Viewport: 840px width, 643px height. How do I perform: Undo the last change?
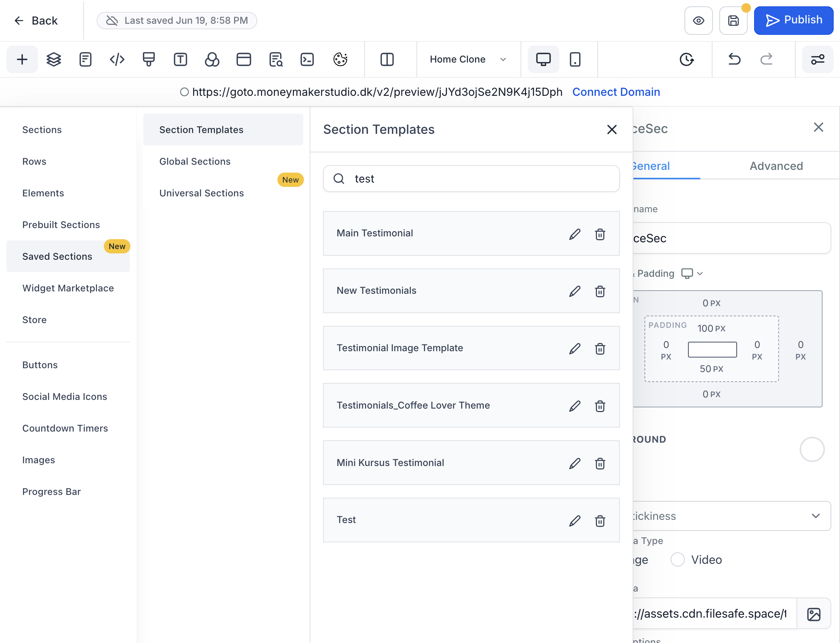pos(735,59)
